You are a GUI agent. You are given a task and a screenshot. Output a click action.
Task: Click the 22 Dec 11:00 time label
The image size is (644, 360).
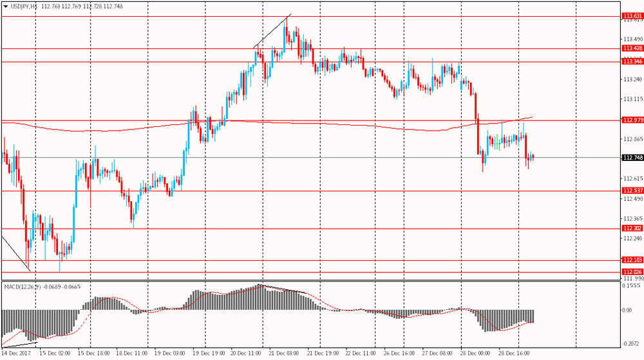[361, 354]
